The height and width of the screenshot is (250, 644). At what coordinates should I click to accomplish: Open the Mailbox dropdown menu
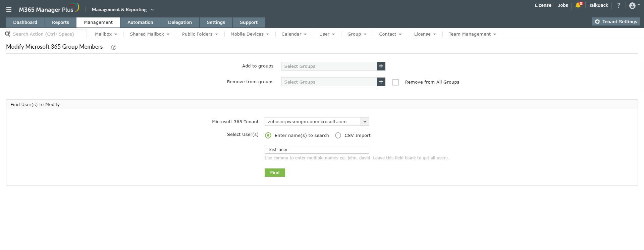point(106,34)
